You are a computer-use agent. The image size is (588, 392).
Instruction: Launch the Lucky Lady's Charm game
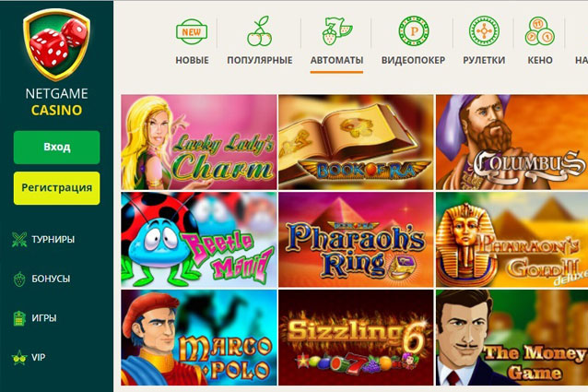point(199,142)
